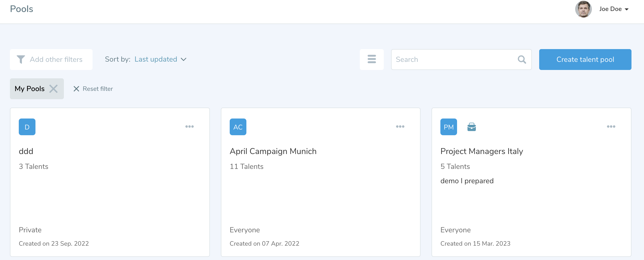
Task: Expand the Joe Doe user menu
Action: click(614, 9)
